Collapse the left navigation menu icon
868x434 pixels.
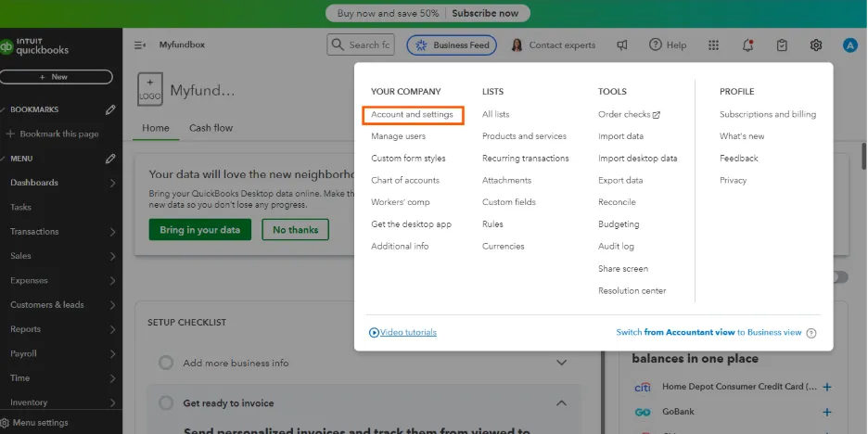pos(140,45)
